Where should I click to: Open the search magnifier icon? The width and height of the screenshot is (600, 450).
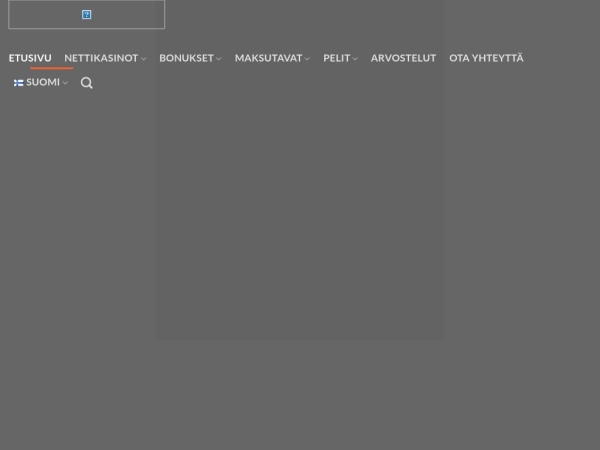click(86, 83)
